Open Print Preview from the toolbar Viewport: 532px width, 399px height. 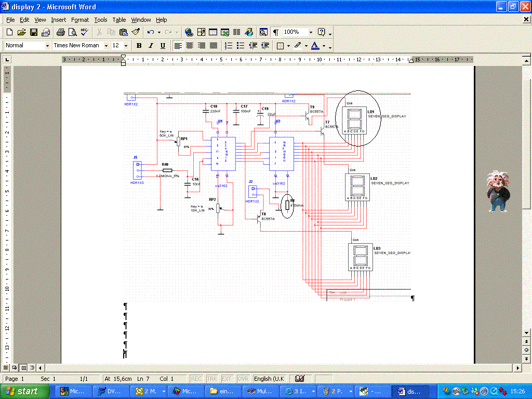click(x=72, y=32)
